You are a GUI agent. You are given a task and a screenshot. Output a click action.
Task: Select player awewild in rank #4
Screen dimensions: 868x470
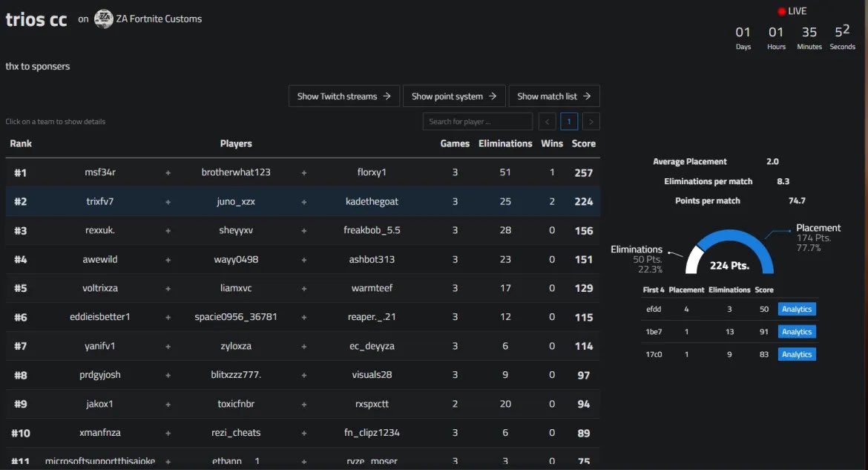(x=100, y=259)
